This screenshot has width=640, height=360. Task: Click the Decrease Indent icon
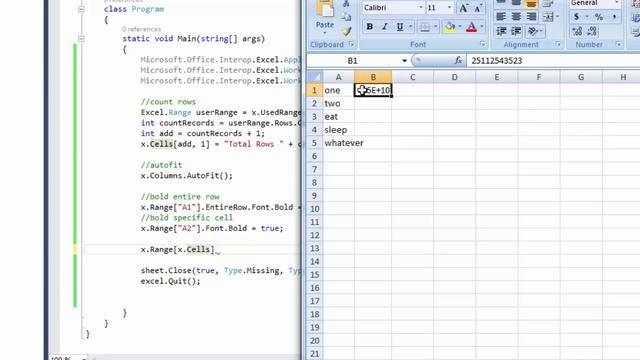pos(501,31)
